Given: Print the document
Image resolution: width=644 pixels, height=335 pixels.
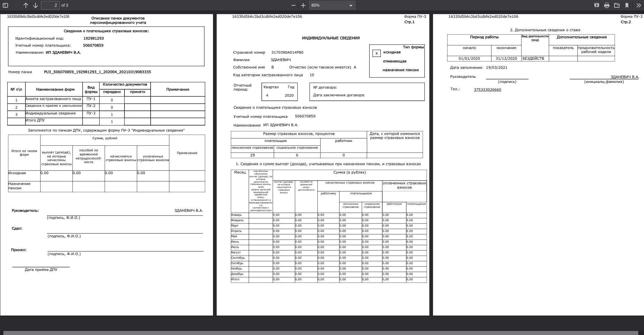Looking at the screenshot, I should [607, 5].
